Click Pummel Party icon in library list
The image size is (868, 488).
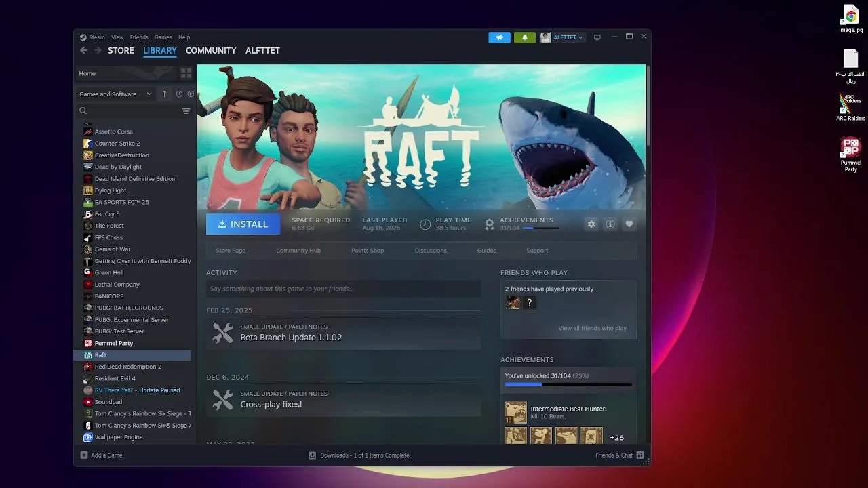[88, 343]
